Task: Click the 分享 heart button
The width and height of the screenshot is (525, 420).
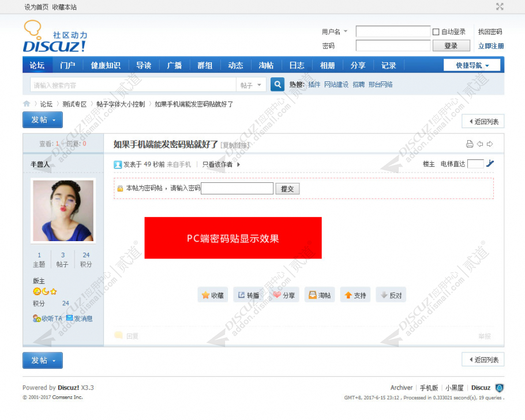Action: [284, 295]
